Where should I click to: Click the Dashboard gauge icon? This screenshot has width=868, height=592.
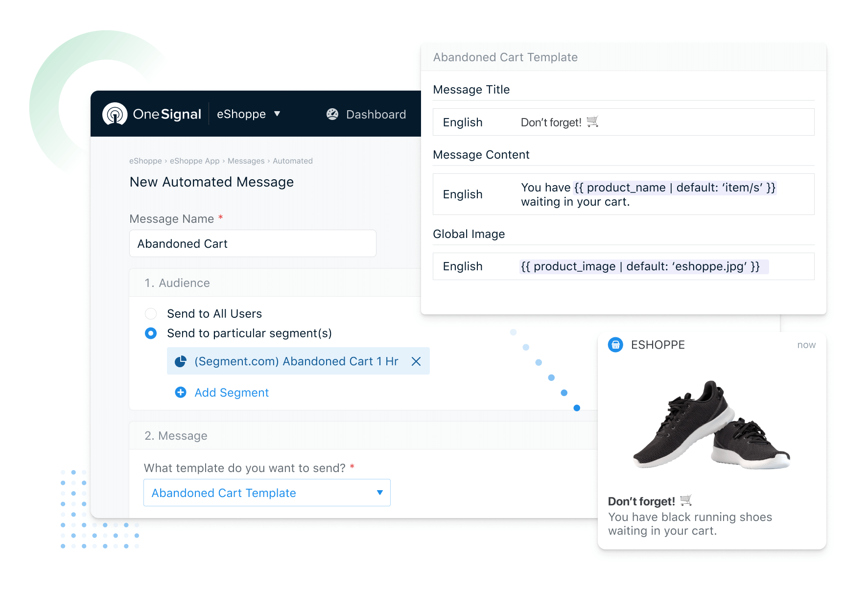(332, 114)
